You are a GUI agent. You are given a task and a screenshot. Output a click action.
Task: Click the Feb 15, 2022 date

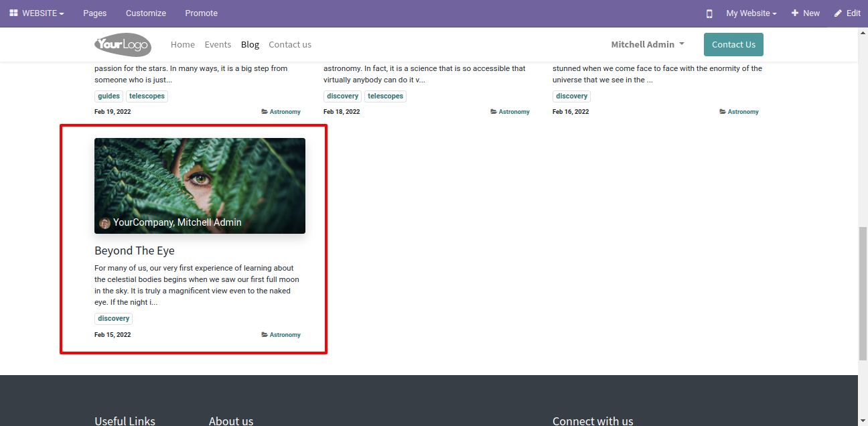[113, 335]
